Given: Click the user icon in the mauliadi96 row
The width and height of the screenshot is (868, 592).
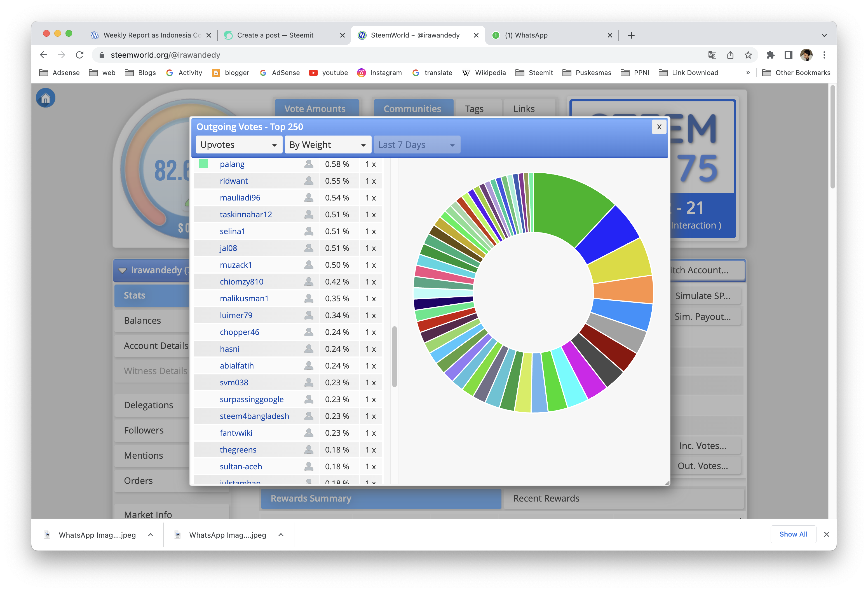Looking at the screenshot, I should point(309,197).
